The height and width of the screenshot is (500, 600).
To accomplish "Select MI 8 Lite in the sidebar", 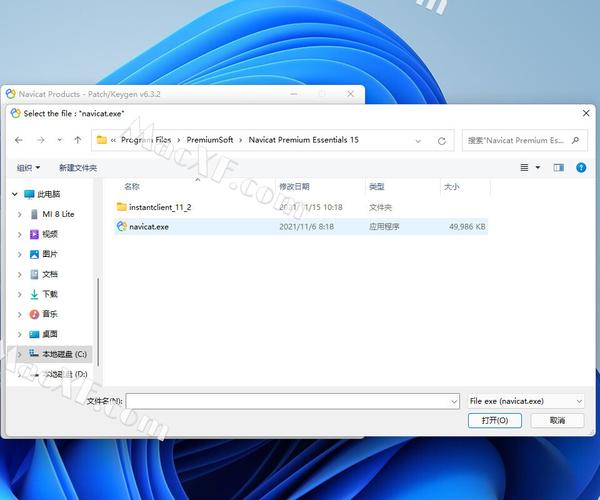I will [58, 214].
